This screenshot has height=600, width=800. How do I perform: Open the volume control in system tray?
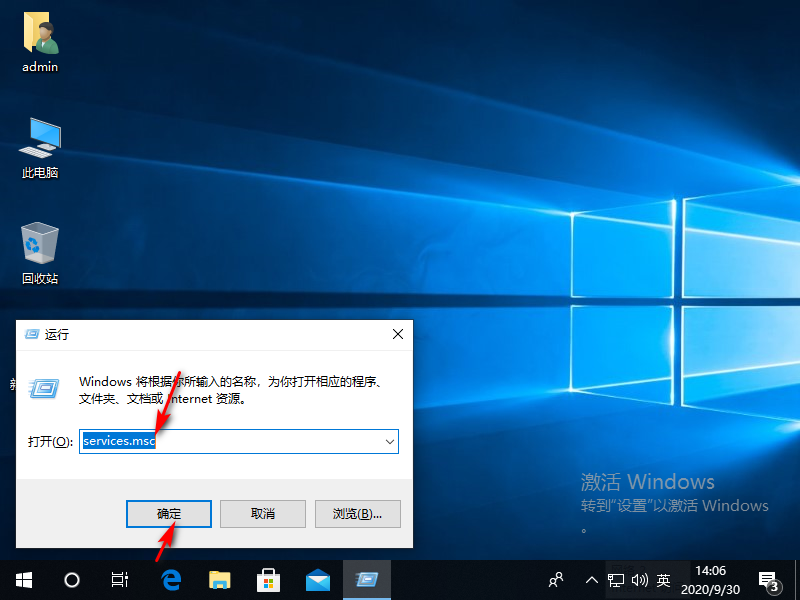[640, 579]
